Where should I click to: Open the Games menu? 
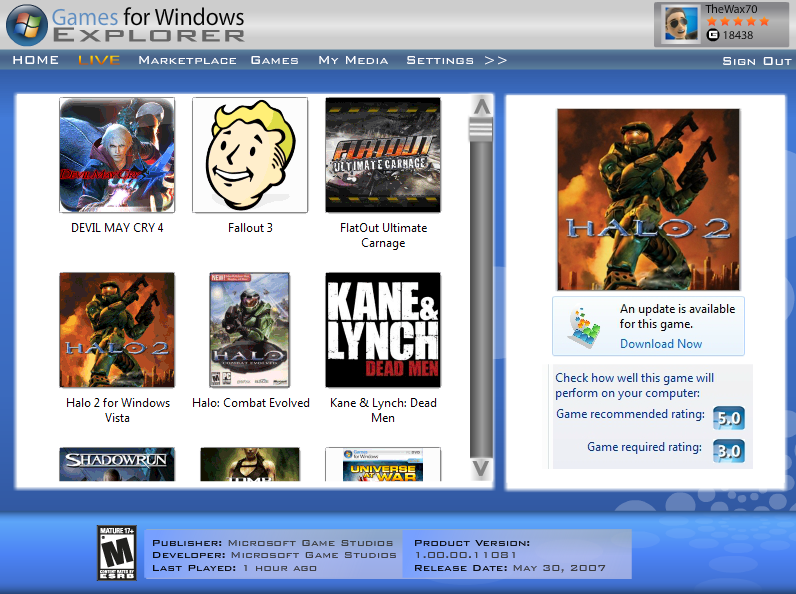tap(274, 60)
